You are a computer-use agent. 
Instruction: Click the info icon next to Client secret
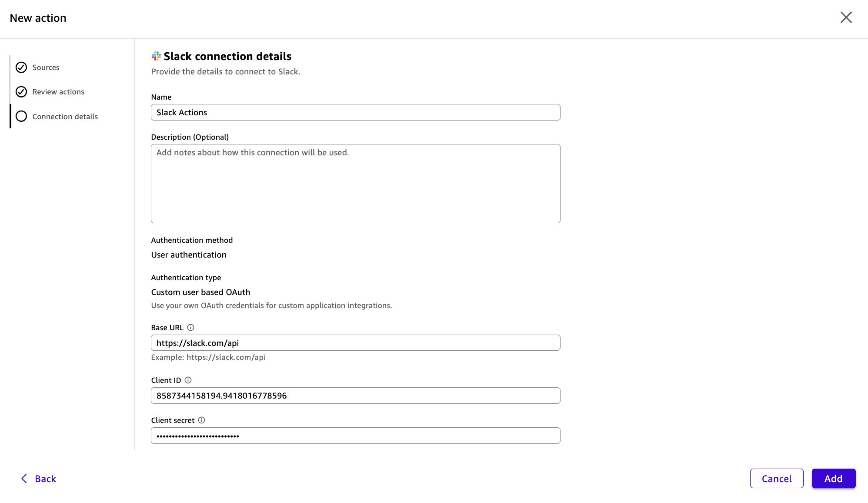coord(201,420)
